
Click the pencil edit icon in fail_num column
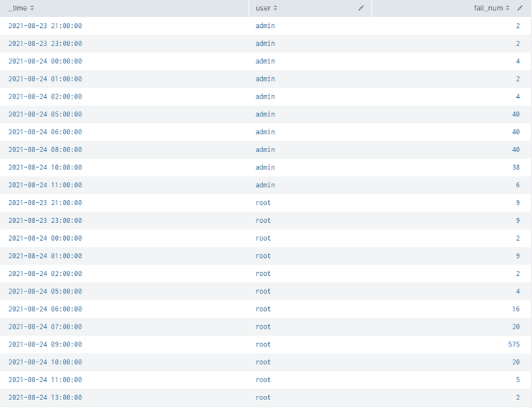[520, 8]
